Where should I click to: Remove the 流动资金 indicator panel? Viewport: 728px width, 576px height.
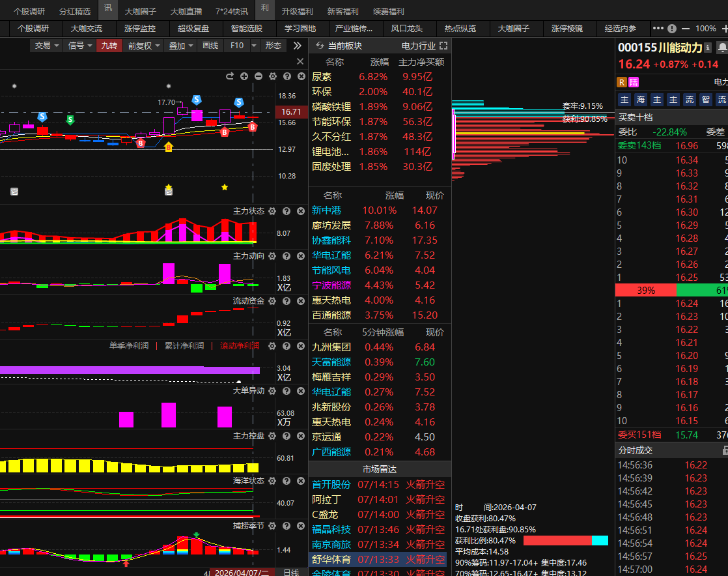pos(301,301)
